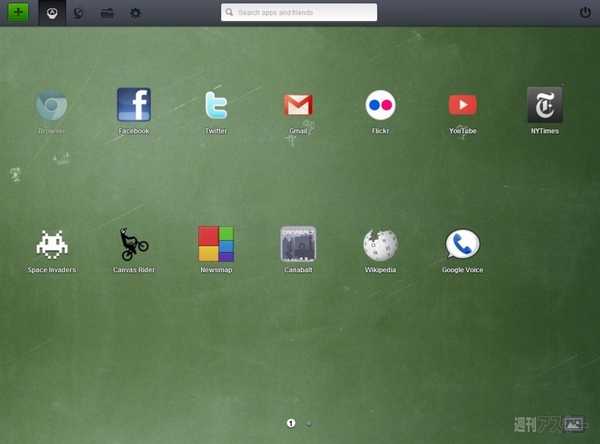Open the apps home tab in top bar
This screenshot has width=600, height=444.
52,13
